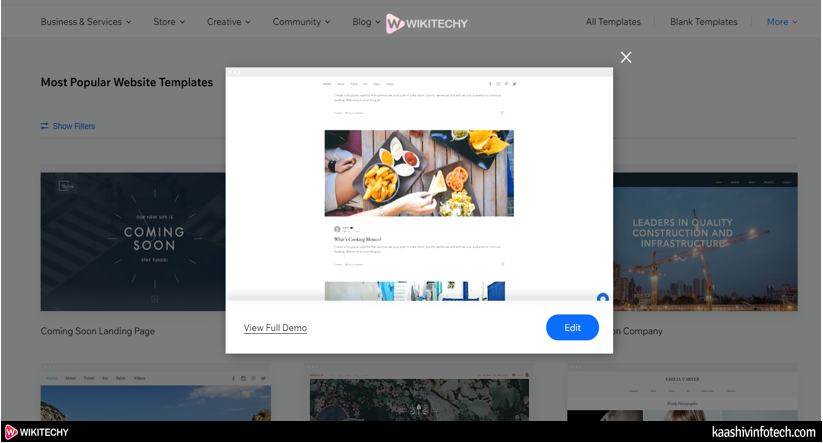Click the Wikitechy logo in header
Screen dimensions: 823x443
click(x=426, y=22)
